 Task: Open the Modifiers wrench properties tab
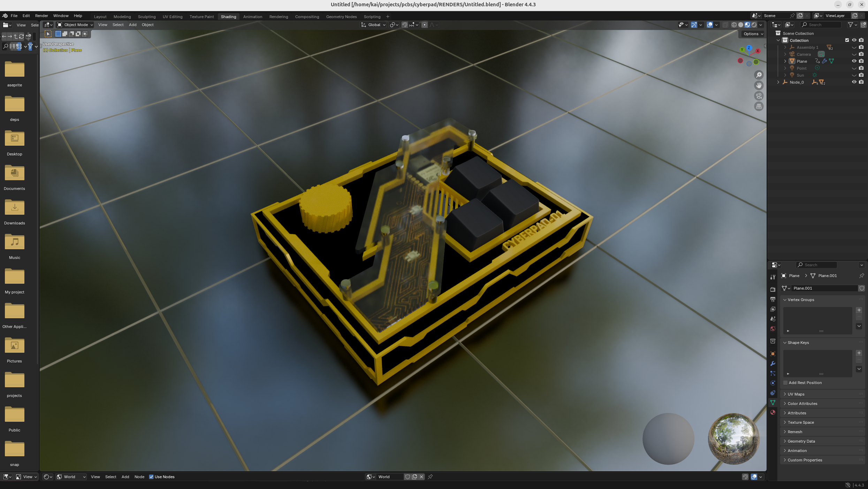[773, 364]
